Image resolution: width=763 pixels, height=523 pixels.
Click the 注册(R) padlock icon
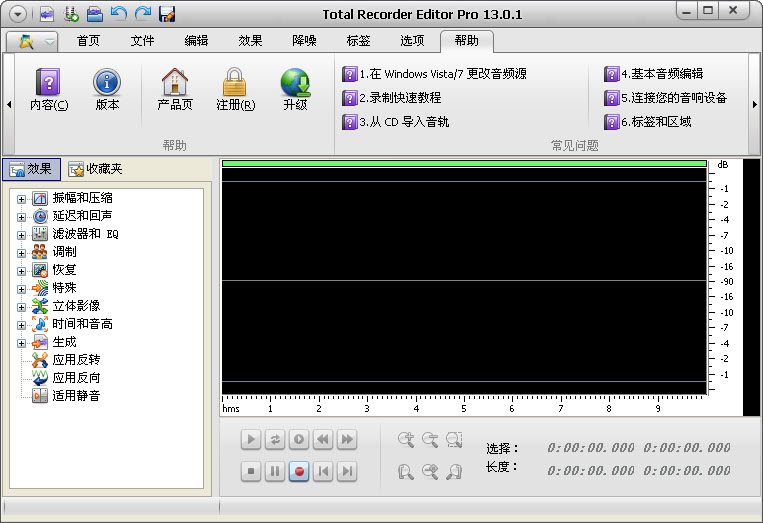click(236, 89)
